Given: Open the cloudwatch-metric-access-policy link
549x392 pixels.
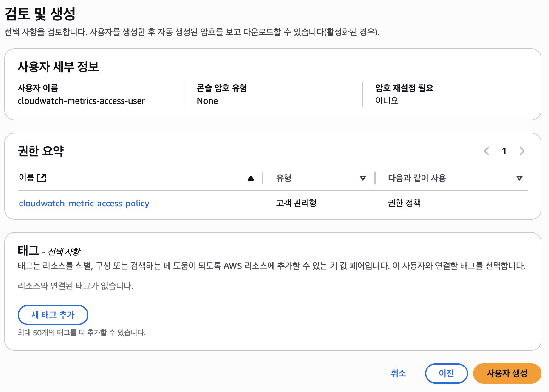Looking at the screenshot, I should [x=84, y=204].
